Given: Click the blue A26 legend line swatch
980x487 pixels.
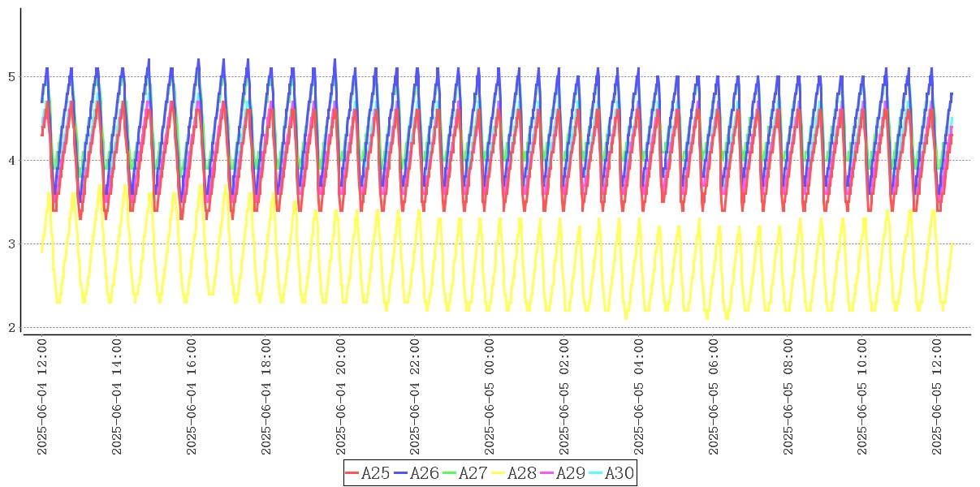Looking at the screenshot, I should 401,473.
